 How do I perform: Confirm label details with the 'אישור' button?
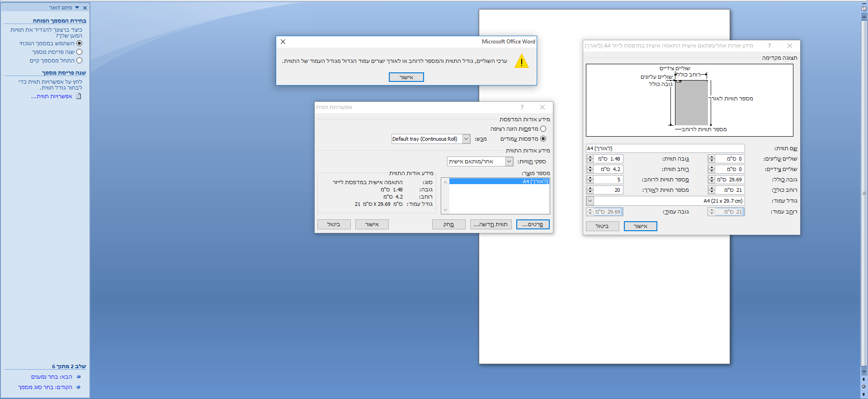click(x=641, y=226)
